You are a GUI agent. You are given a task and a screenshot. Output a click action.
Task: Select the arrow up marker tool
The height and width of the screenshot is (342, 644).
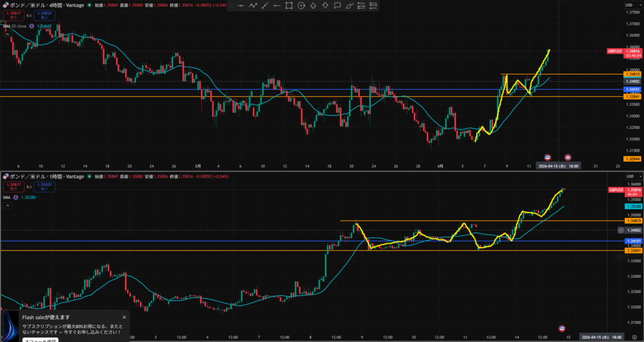pos(313,6)
